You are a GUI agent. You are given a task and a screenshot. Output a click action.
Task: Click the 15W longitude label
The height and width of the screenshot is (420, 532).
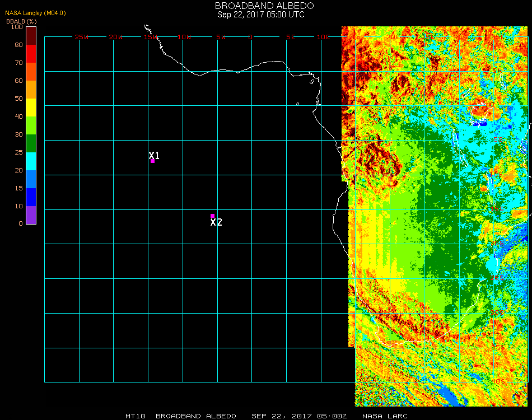point(151,37)
